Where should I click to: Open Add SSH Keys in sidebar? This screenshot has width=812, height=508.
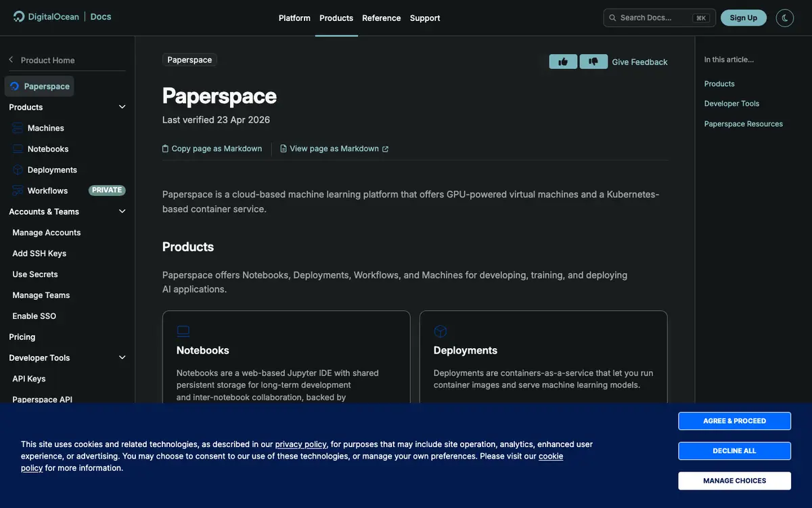(x=39, y=253)
